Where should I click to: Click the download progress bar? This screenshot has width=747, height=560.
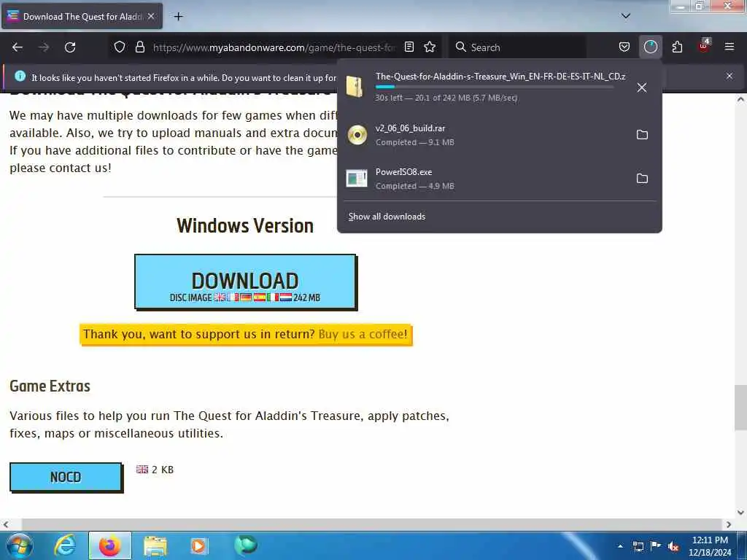point(495,87)
